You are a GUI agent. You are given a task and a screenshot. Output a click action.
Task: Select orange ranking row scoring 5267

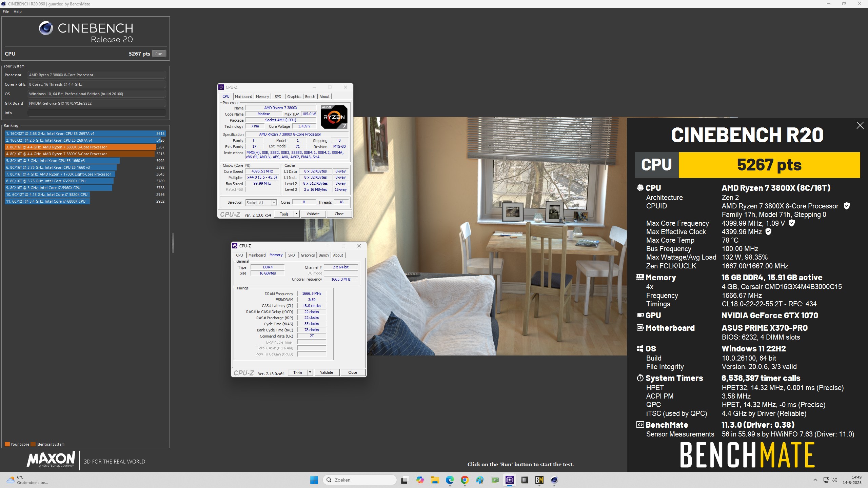coord(85,147)
